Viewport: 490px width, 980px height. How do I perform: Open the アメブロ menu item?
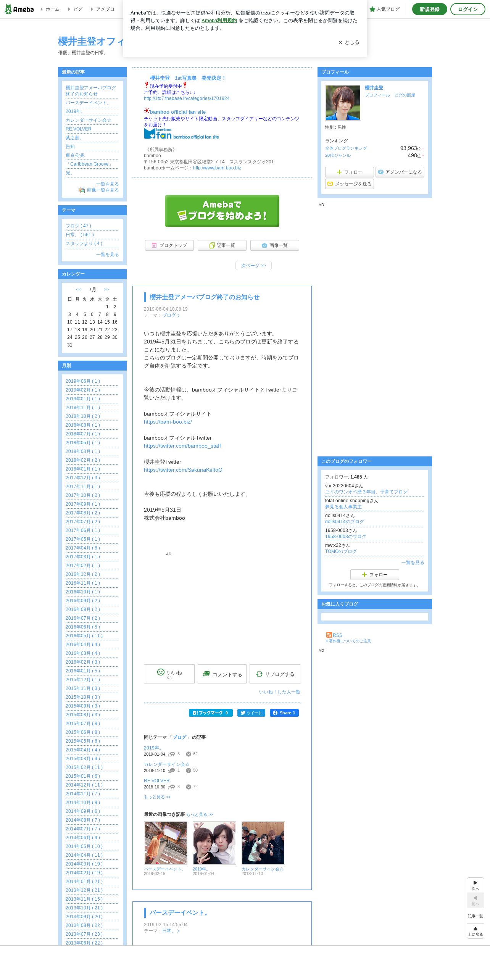pyautogui.click(x=105, y=9)
